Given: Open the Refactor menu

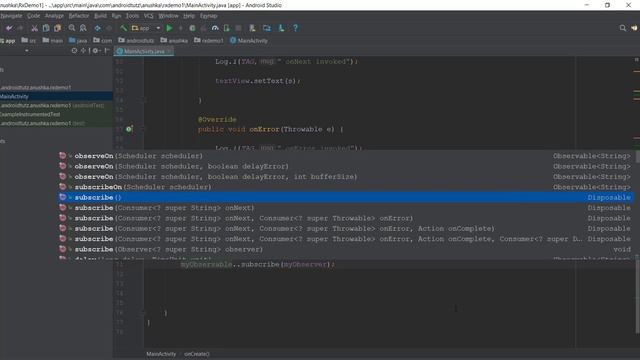Looking at the screenshot, I should point(79,16).
